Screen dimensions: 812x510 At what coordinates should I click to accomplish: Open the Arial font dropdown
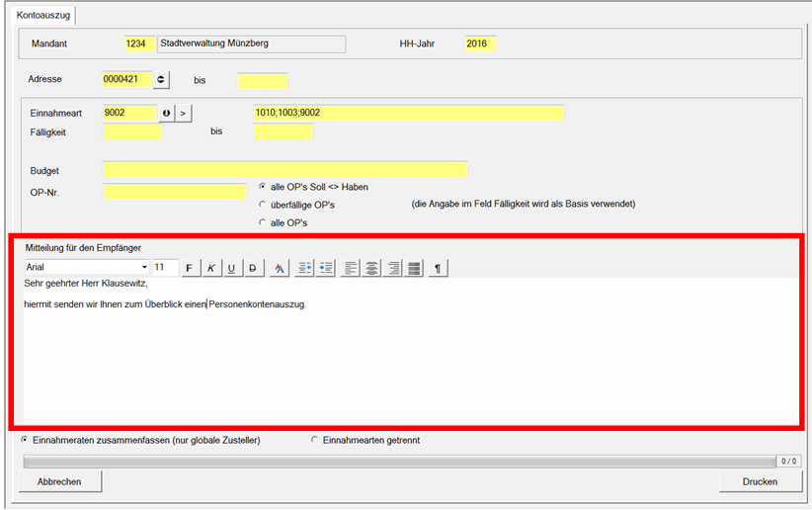[144, 268]
